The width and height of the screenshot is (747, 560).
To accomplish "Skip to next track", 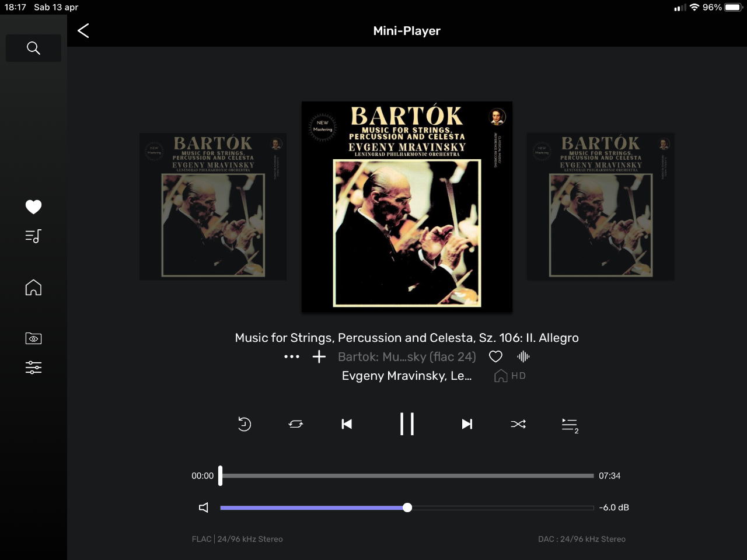I will tap(467, 424).
